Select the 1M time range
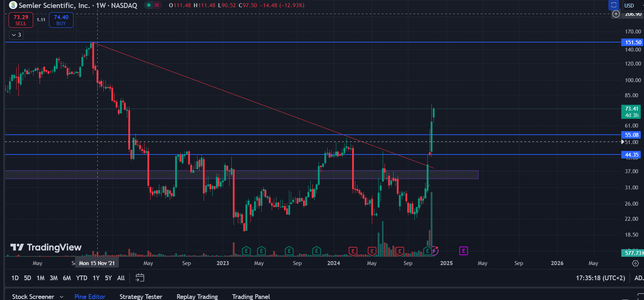This screenshot has width=644, height=300. [40, 278]
